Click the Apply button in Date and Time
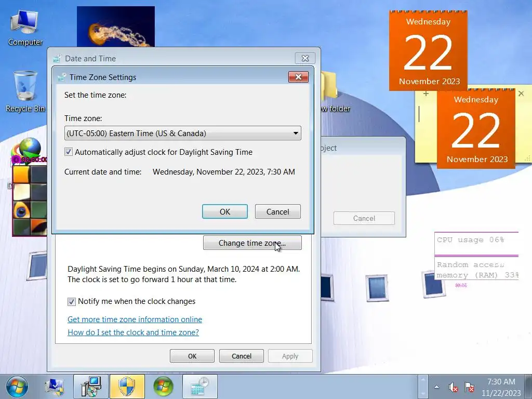This screenshot has height=399, width=532. tap(290, 356)
